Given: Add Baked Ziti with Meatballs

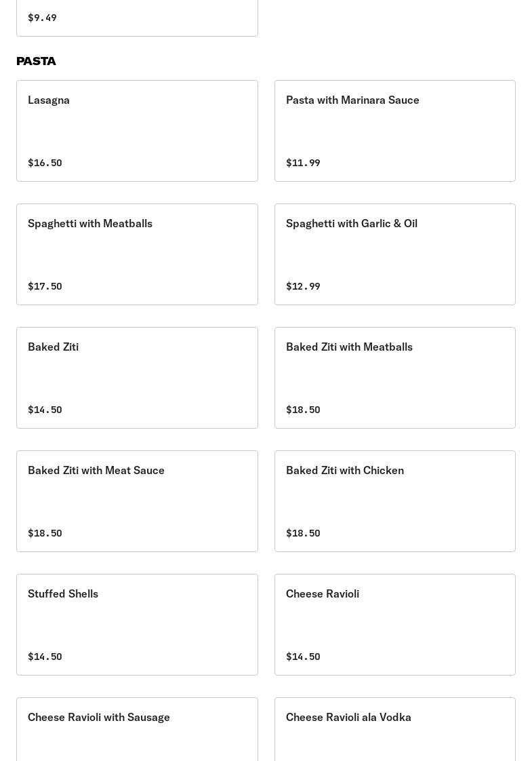Looking at the screenshot, I should pos(394,378).
